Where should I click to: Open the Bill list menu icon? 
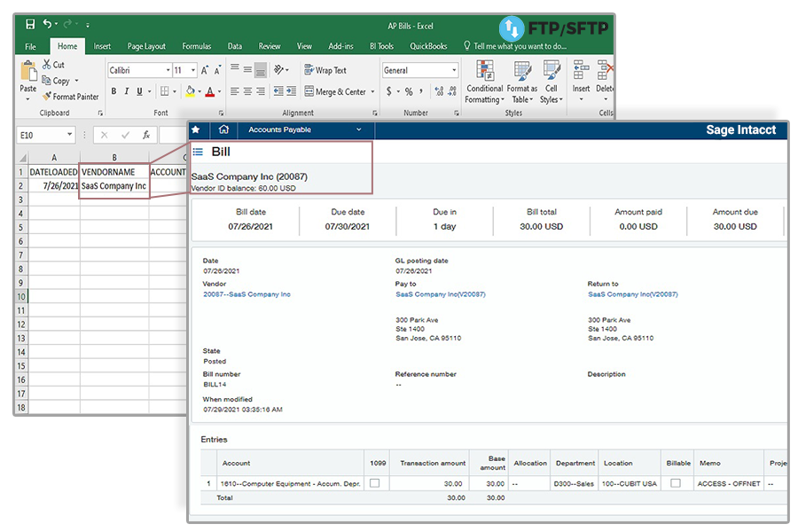[x=198, y=153]
